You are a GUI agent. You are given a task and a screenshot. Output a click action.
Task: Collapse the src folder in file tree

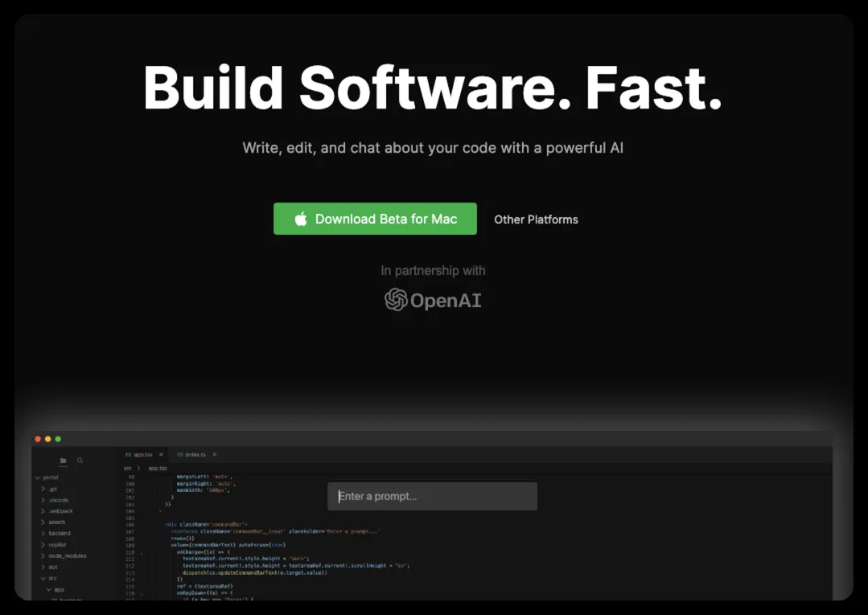(48, 578)
